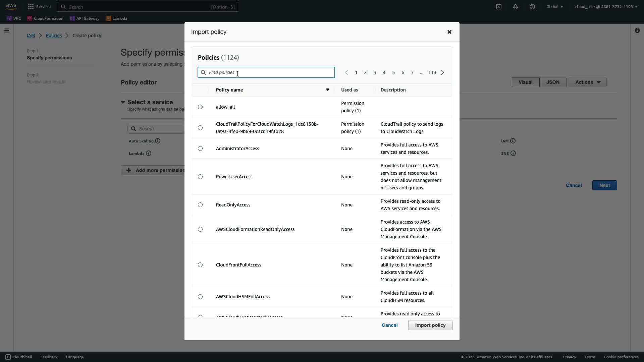Toggle the left hamburger navigation menu
This screenshot has width=644, height=362.
(7, 31)
